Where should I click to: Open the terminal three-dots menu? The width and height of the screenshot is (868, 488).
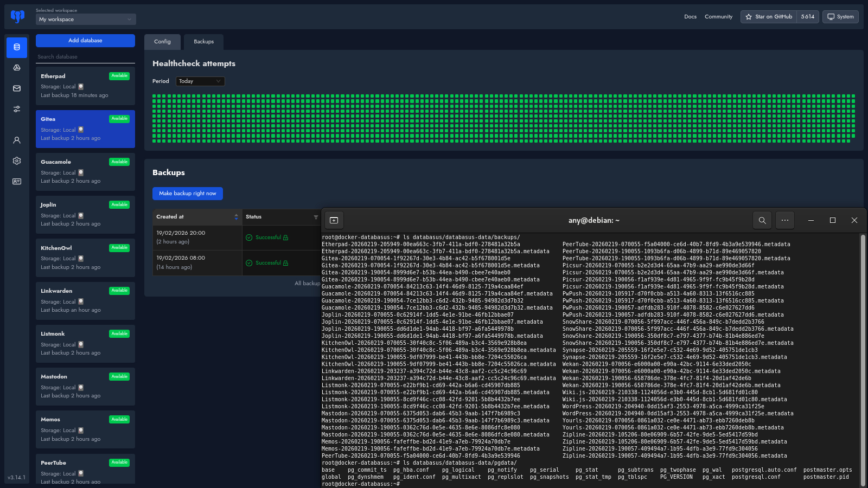click(785, 220)
